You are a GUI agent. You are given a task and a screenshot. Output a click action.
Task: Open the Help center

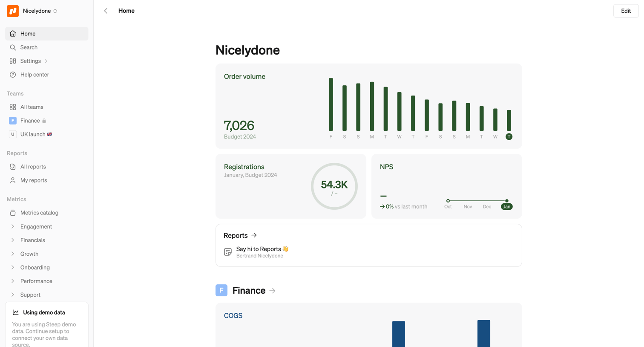[x=46, y=75]
